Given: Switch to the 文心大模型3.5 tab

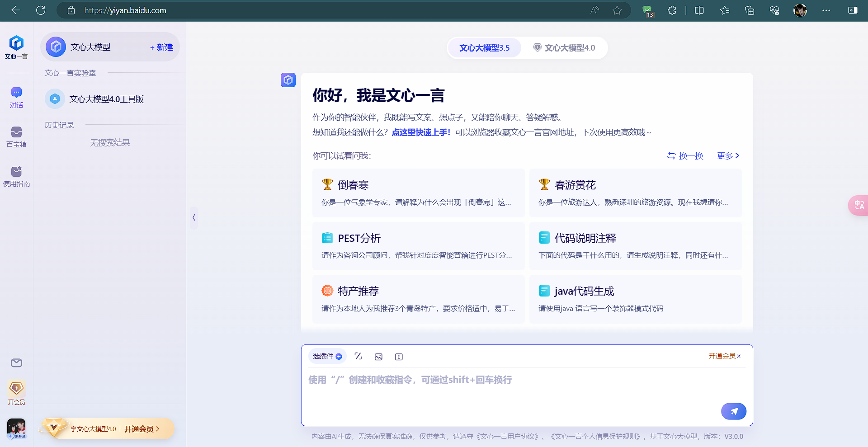Looking at the screenshot, I should pos(484,48).
